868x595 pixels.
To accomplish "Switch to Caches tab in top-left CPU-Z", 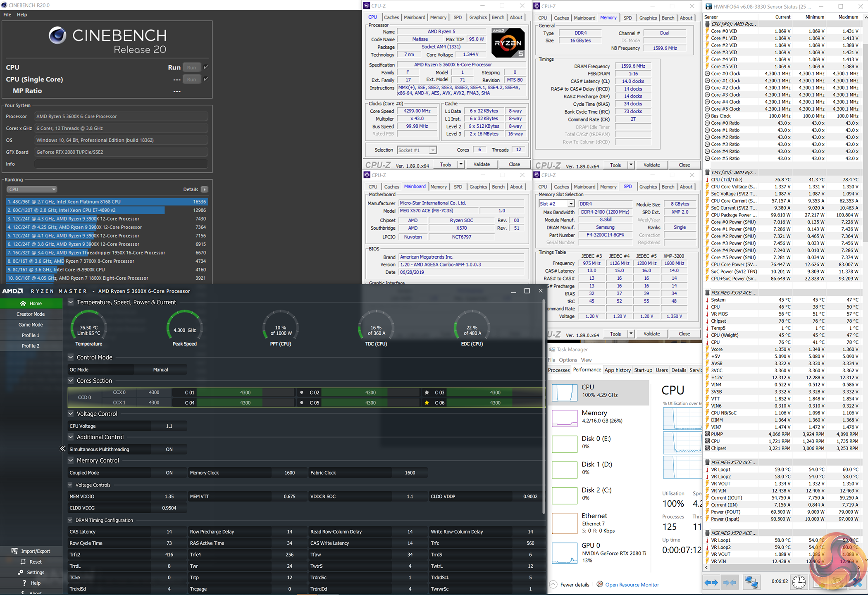I will click(x=391, y=17).
